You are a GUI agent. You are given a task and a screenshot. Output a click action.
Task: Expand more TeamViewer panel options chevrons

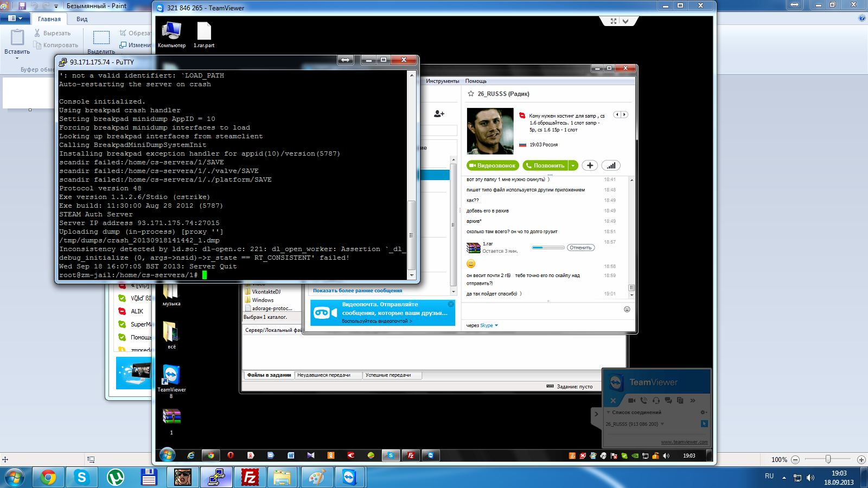tap(692, 400)
